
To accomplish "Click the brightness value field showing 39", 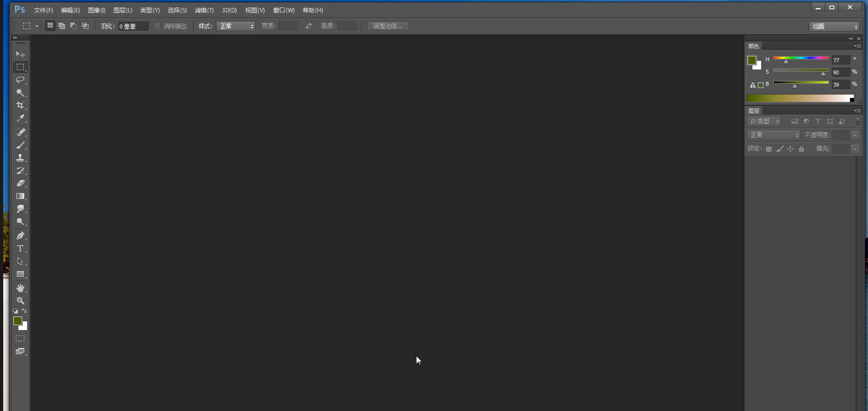I will coord(841,85).
